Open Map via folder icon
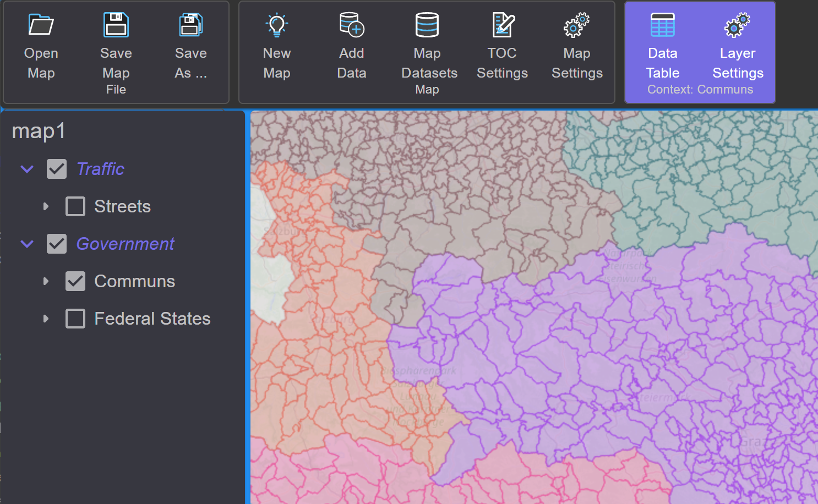Screen dimensions: 818x504 41,25
